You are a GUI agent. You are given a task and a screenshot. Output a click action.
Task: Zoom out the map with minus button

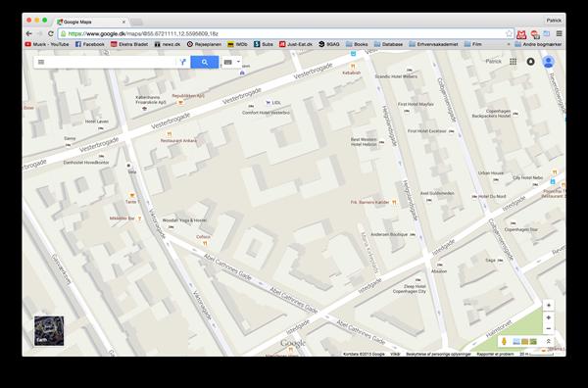coord(549,329)
